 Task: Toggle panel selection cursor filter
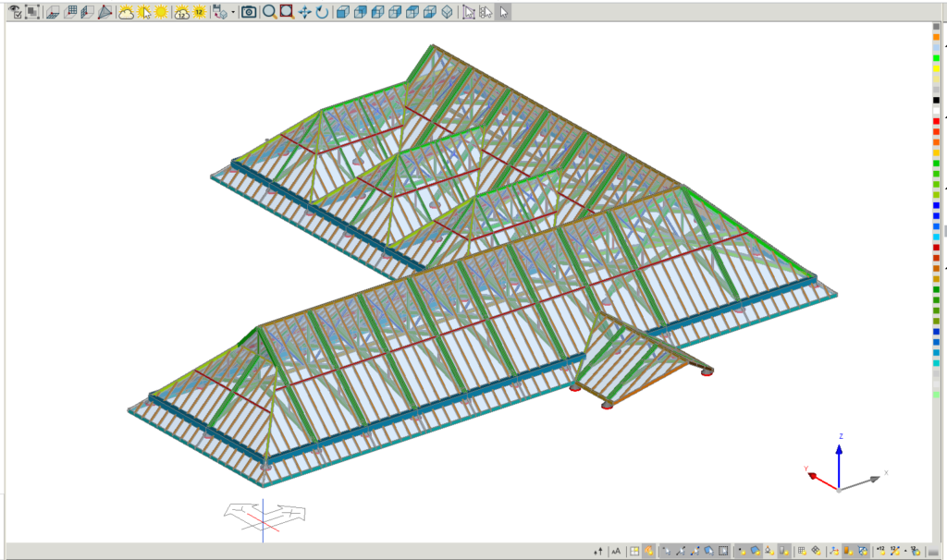pyautogui.click(x=709, y=551)
